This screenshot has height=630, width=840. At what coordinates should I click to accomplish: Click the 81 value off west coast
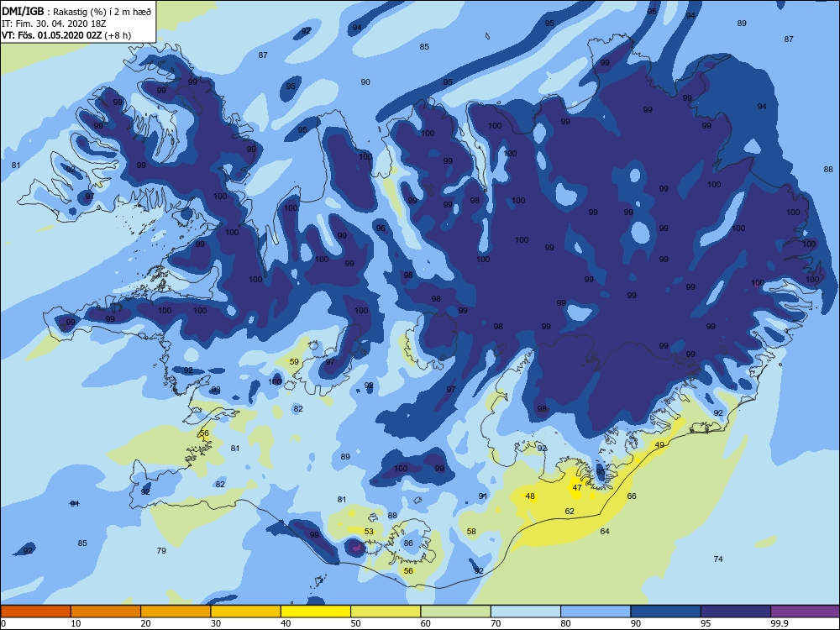15,165
